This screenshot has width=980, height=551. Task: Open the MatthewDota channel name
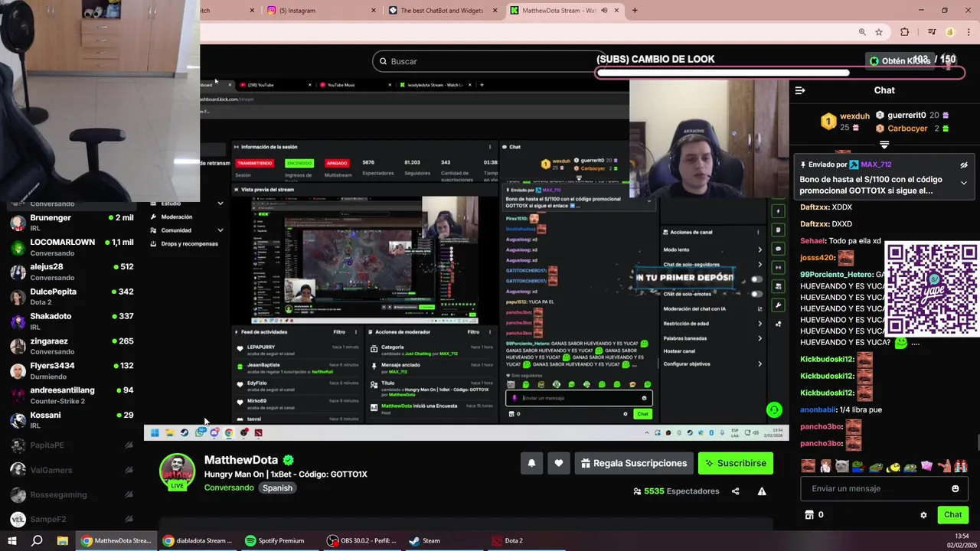241,460
